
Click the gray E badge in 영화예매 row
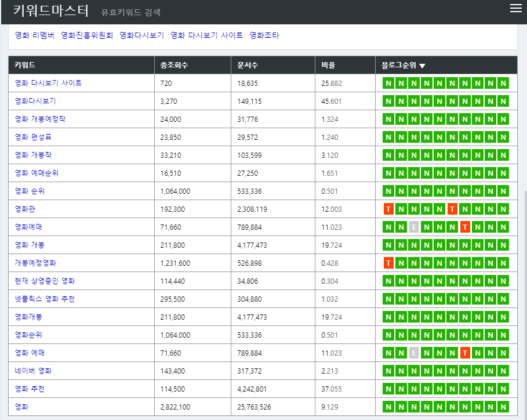[414, 227]
